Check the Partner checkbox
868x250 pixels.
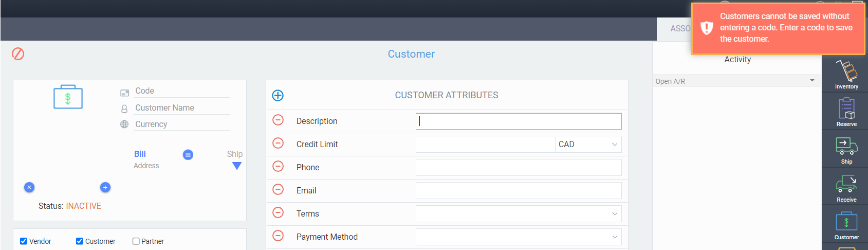click(136, 241)
